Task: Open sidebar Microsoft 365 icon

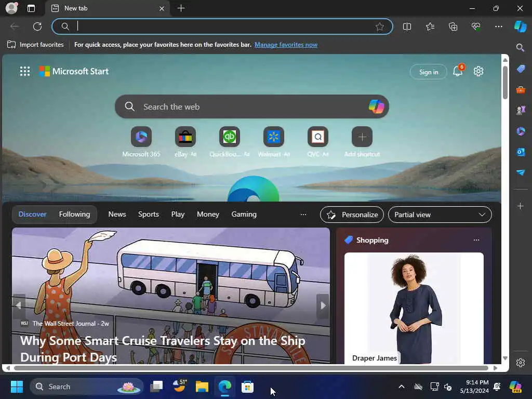Action: click(x=521, y=131)
